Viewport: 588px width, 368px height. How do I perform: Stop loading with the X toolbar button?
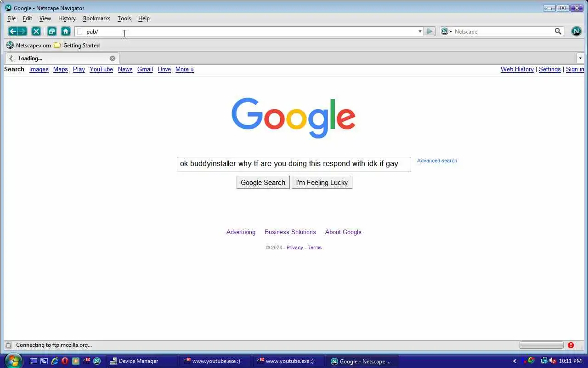(36, 31)
